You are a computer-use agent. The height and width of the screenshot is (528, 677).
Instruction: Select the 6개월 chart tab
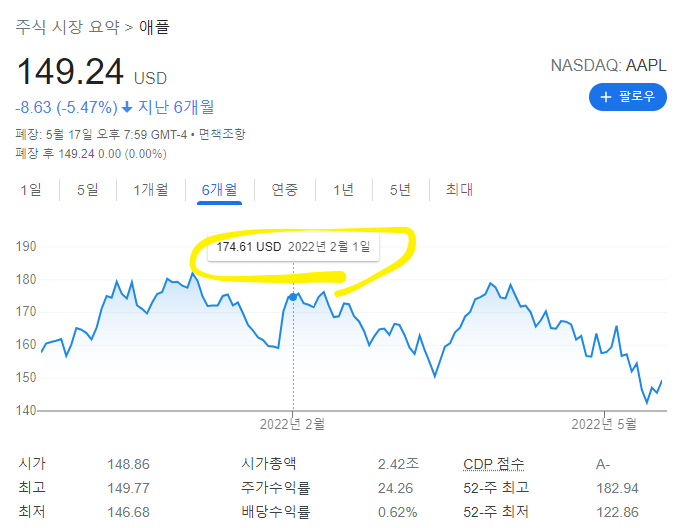tap(219, 190)
